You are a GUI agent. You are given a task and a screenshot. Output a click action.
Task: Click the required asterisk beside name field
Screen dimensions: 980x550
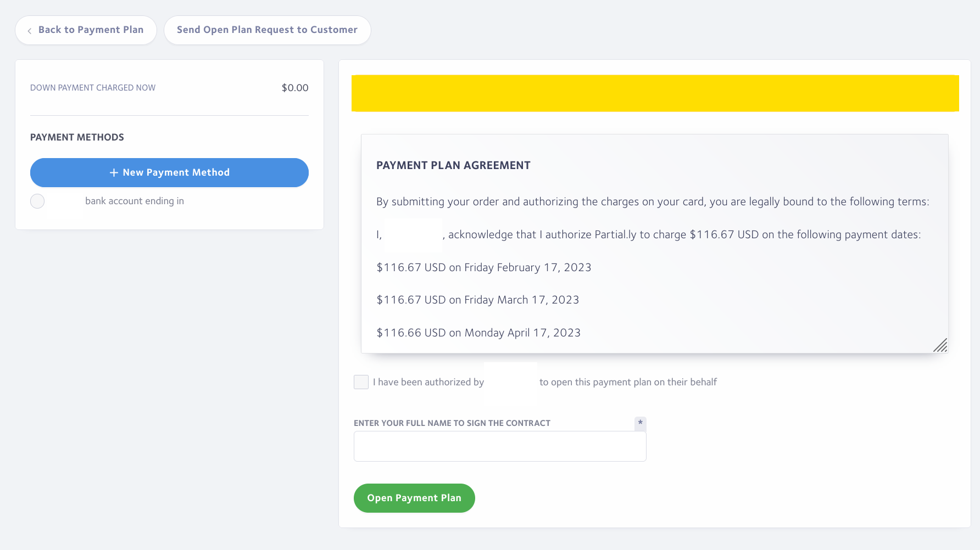click(640, 423)
